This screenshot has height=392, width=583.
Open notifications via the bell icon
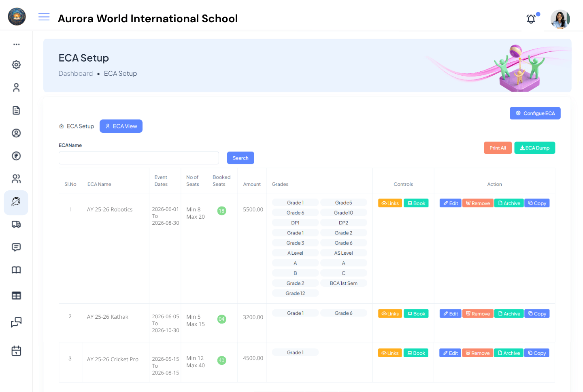pos(531,19)
